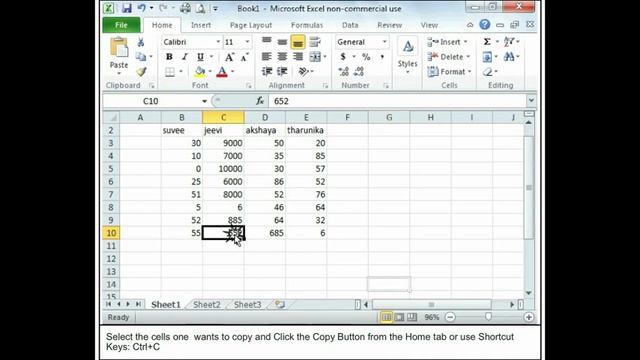Viewport: 640px width, 360px height.
Task: Toggle Underline formatting
Action: [200, 57]
